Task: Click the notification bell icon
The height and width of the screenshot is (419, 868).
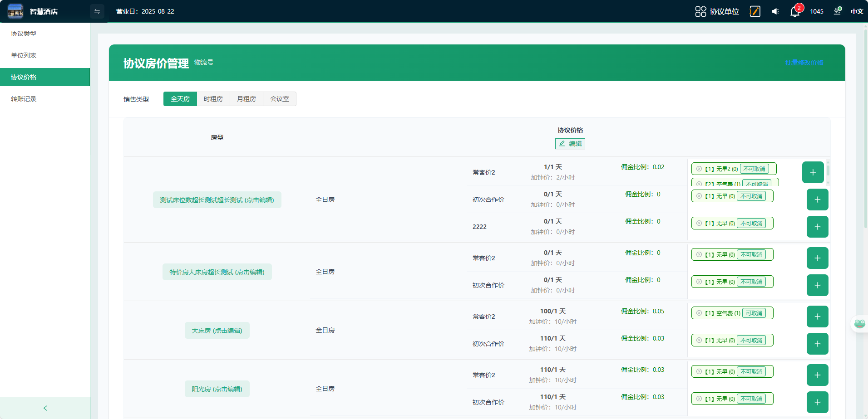Action: 794,12
